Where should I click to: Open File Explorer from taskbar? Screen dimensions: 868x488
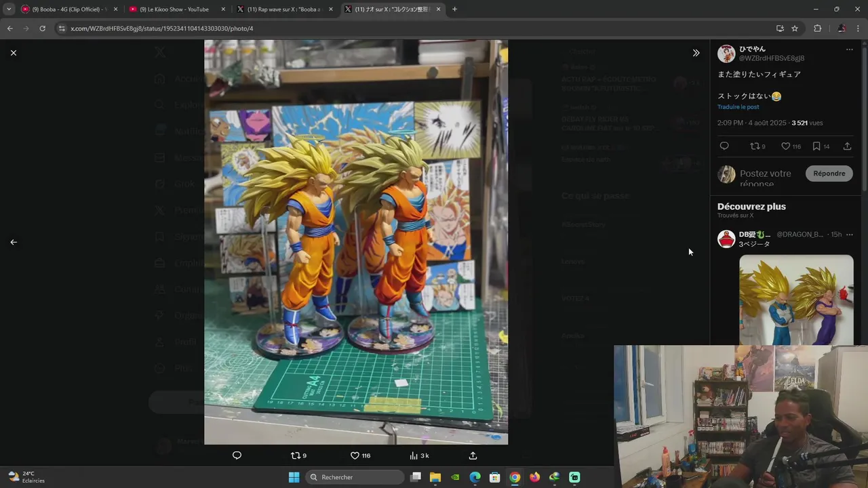(x=435, y=477)
